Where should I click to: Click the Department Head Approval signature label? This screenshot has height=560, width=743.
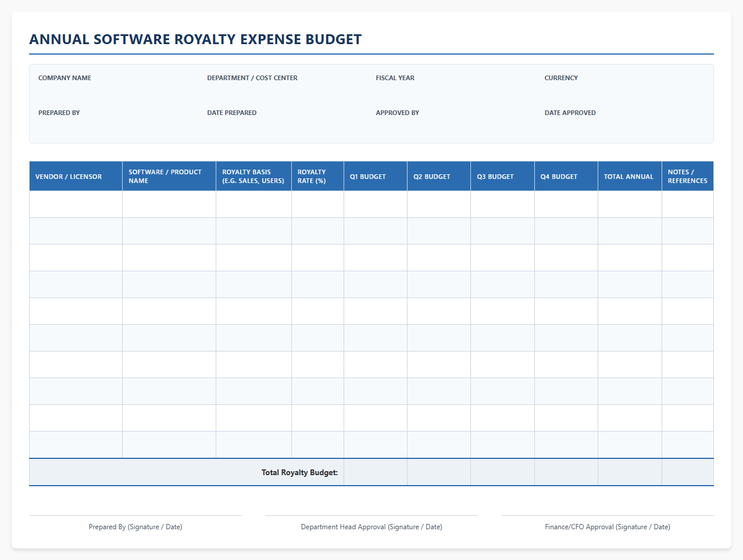[x=371, y=527]
